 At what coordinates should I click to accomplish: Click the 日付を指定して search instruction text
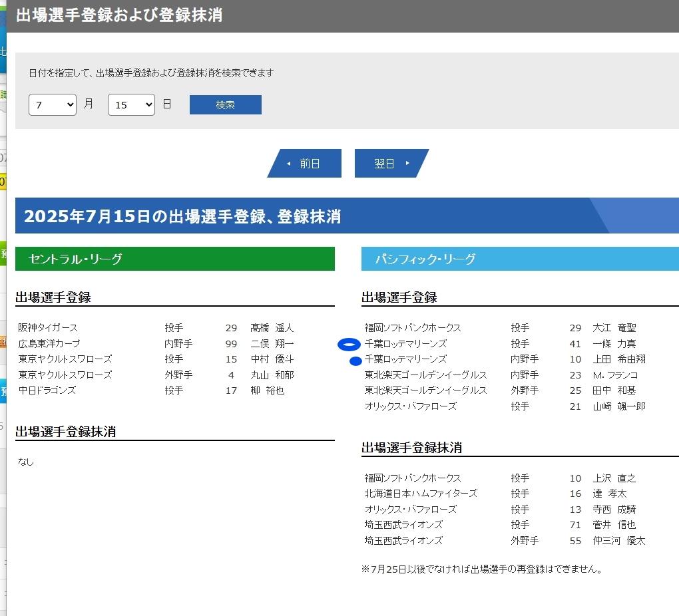151,73
